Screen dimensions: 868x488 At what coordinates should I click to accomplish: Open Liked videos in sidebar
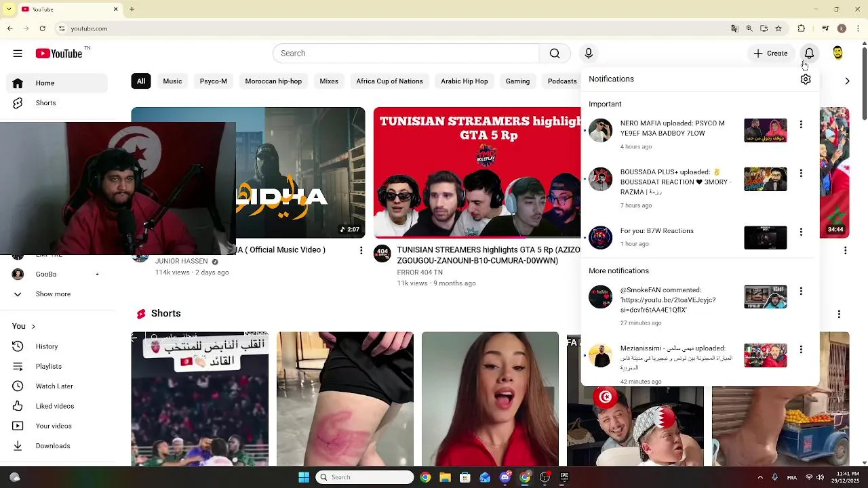(57, 407)
